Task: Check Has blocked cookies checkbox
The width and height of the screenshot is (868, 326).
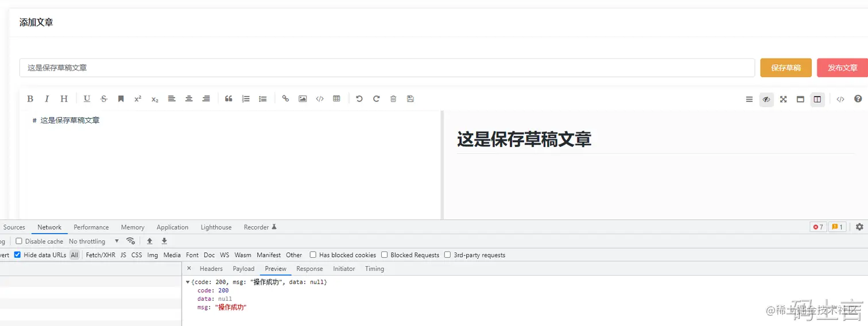Action: pyautogui.click(x=313, y=255)
